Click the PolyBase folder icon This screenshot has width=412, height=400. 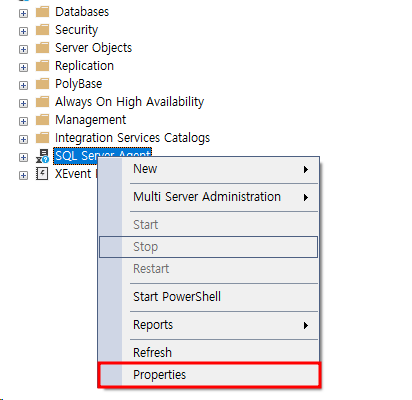coord(42,84)
